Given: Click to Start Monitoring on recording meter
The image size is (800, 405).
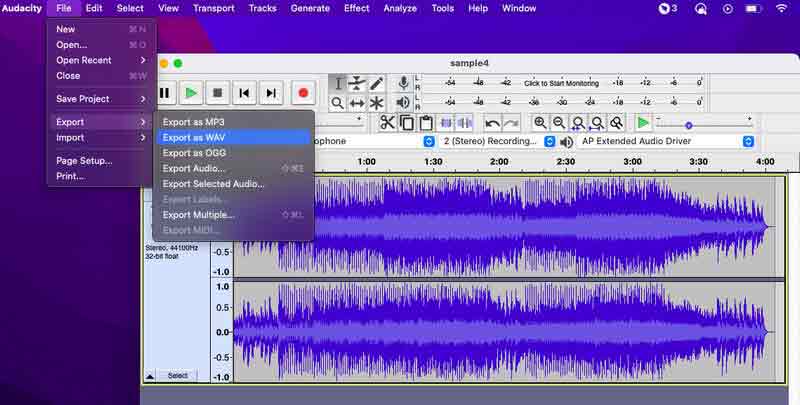Looking at the screenshot, I should [x=561, y=83].
